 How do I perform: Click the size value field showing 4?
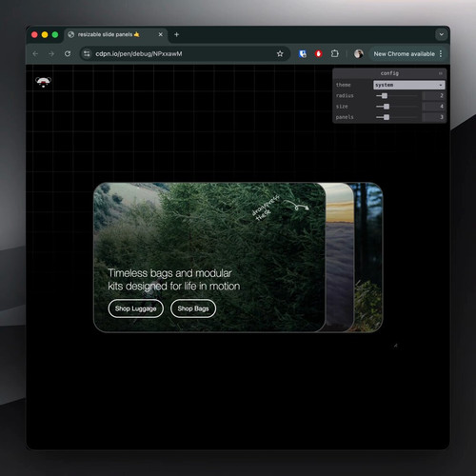tap(433, 107)
